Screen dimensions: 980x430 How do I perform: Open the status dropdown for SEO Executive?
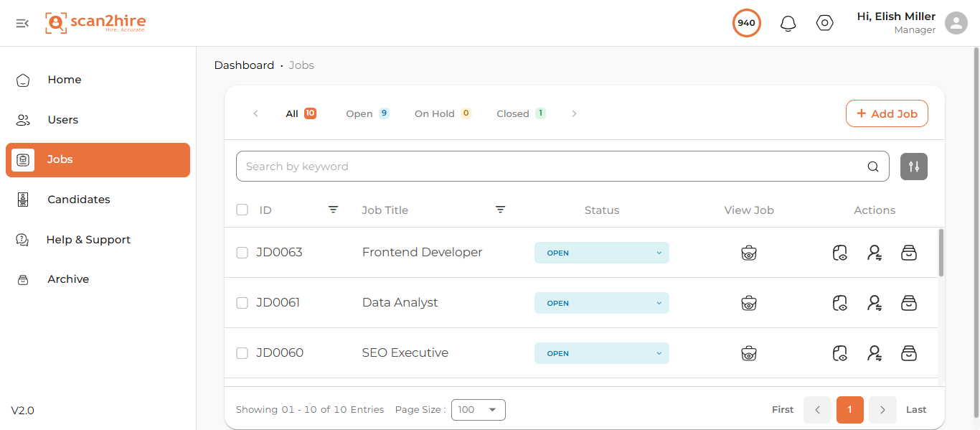[x=602, y=353]
